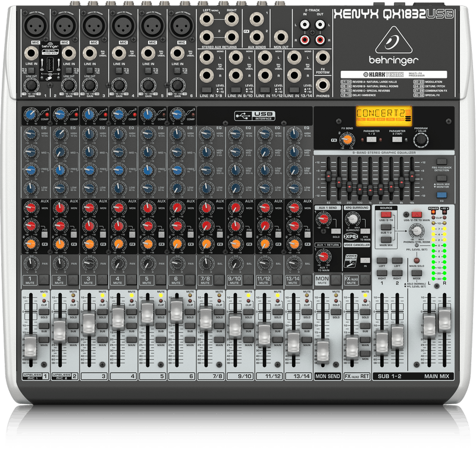The image size is (476, 454).
Task: Click the channel 6 fader cap
Action: click(177, 311)
